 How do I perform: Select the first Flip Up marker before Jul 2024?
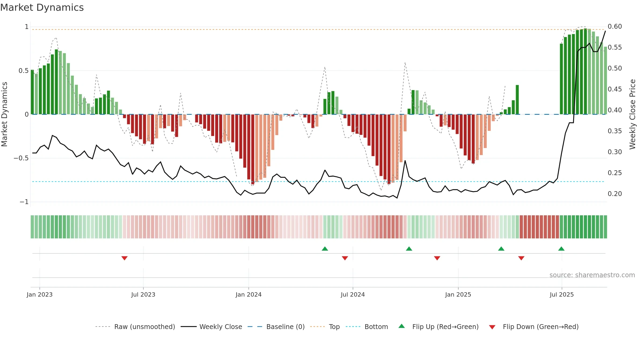pos(325,249)
